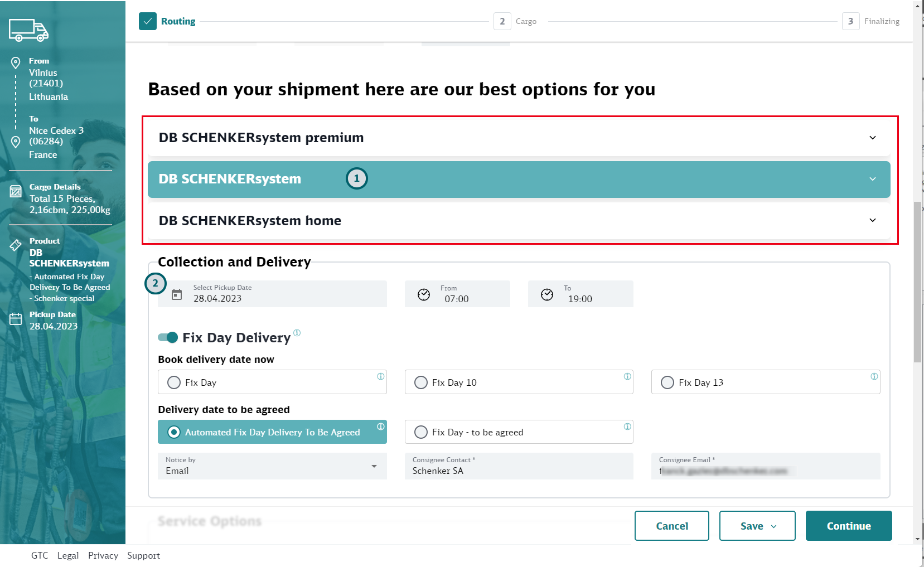Disable the Fix Day Delivery toggle
The image size is (924, 567).
[x=168, y=337]
